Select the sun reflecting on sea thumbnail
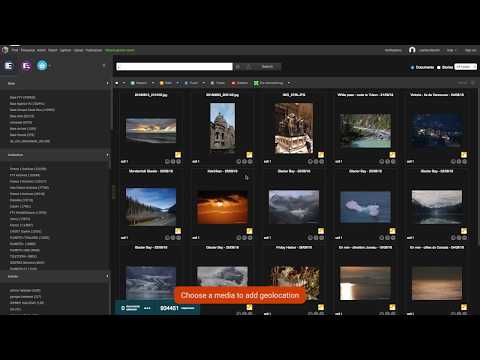This screenshot has width=480, height=360. (x=365, y=283)
